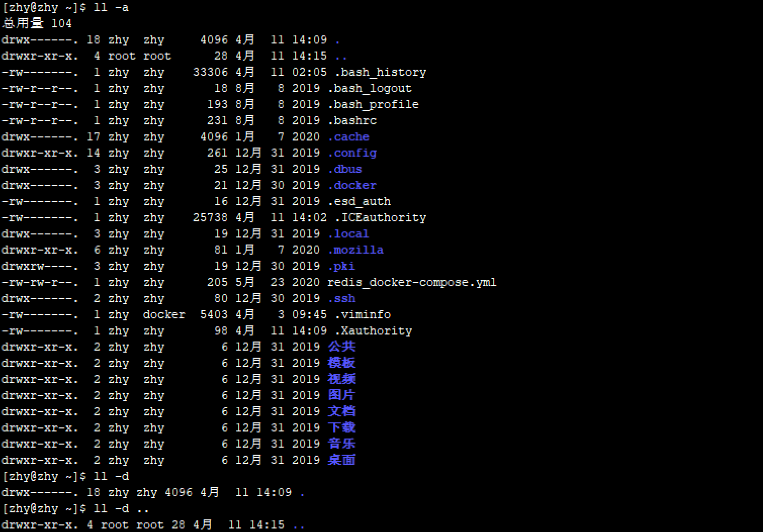Click the .local directory name
Image resolution: width=763 pixels, height=532 pixels.
click(349, 234)
